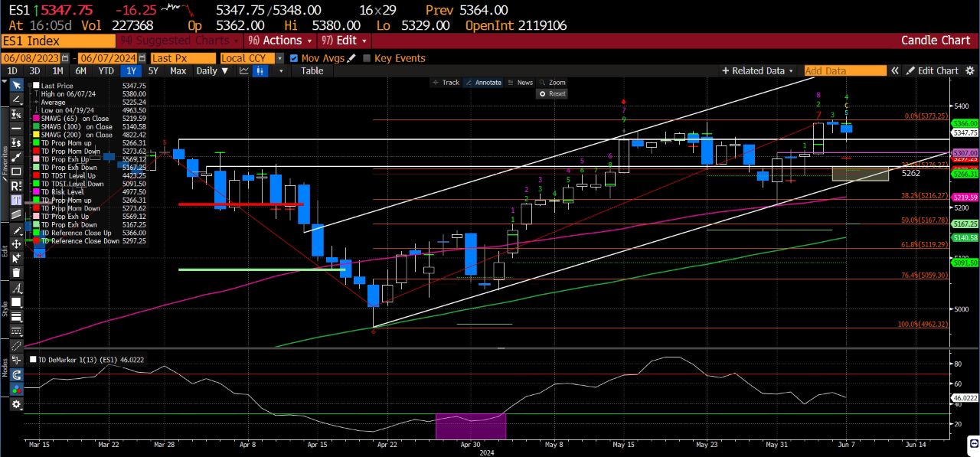Toggle the News overlay button
The width and height of the screenshot is (980, 457).
pyautogui.click(x=520, y=82)
